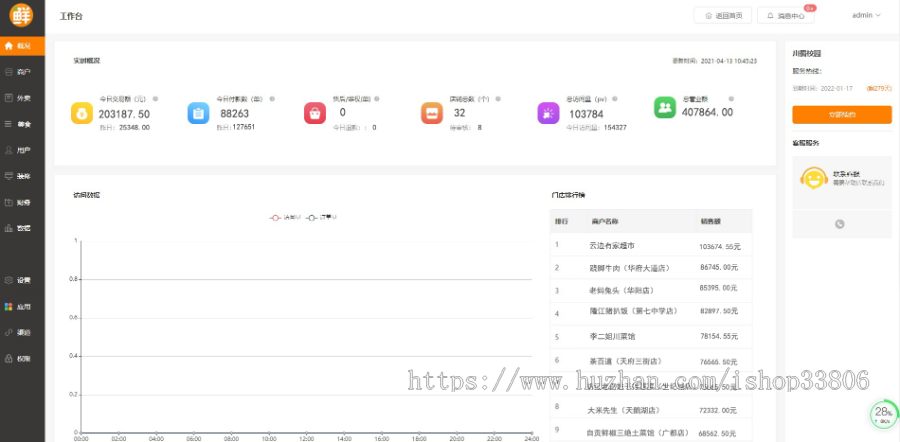Click sales value 78154.55元
This screenshot has height=442, width=900.
719,337
